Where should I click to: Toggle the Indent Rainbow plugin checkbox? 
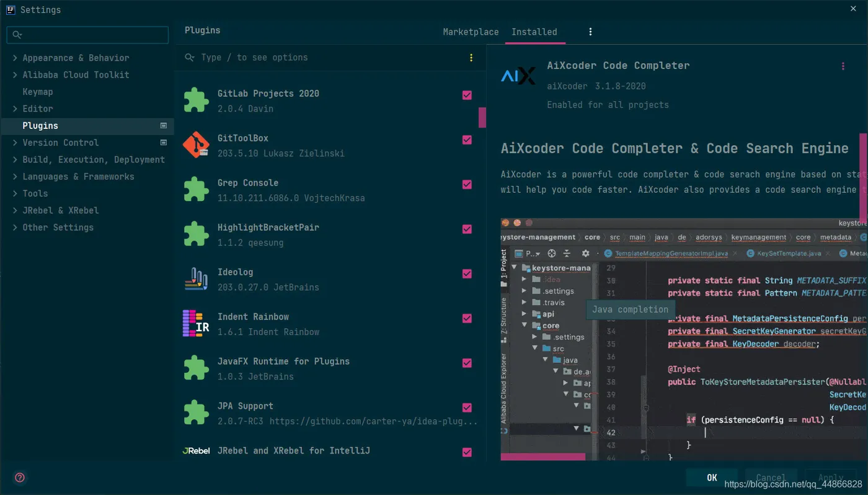pyautogui.click(x=467, y=318)
